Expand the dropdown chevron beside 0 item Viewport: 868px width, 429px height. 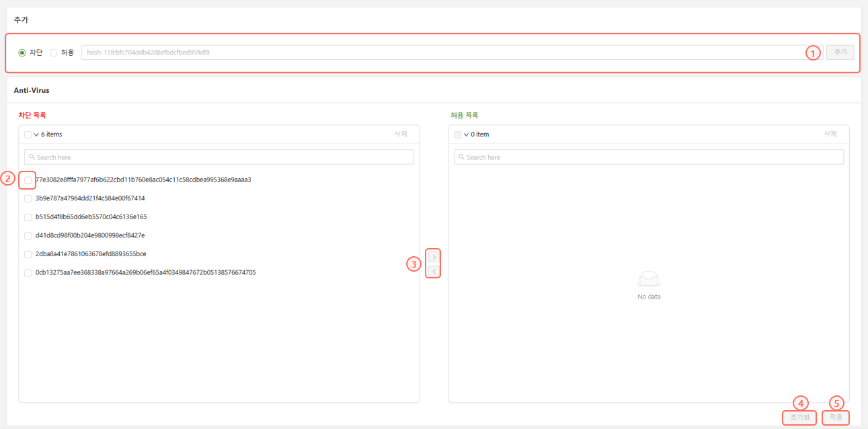pyautogui.click(x=466, y=134)
